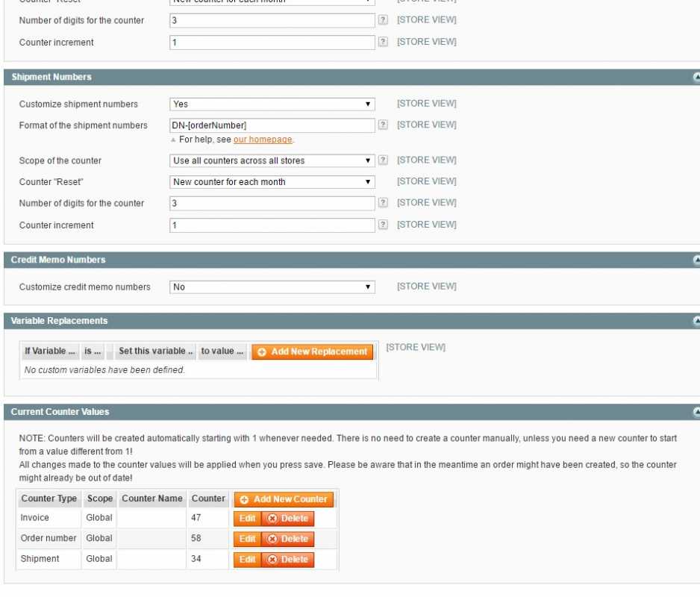The image size is (700, 597).
Task: Open the Customize shipment numbers dropdown
Action: point(272,104)
